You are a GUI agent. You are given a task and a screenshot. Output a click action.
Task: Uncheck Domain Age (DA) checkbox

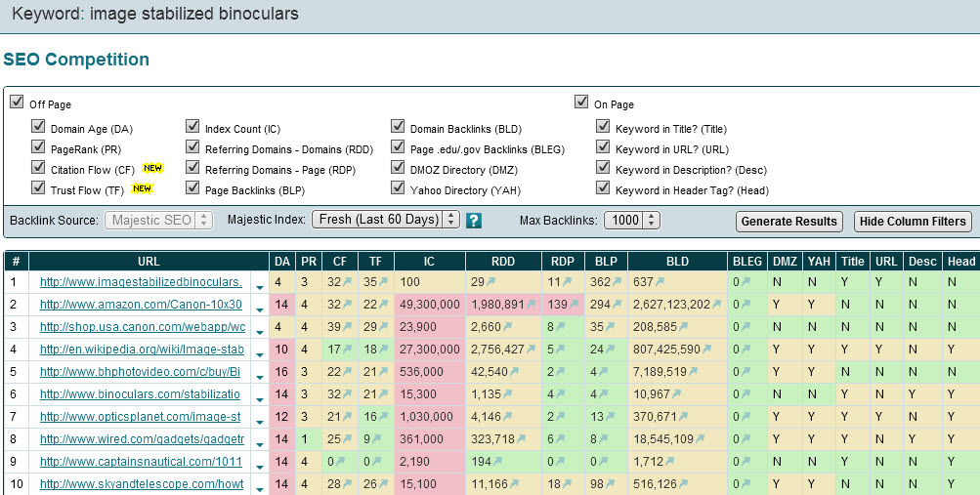(x=38, y=126)
